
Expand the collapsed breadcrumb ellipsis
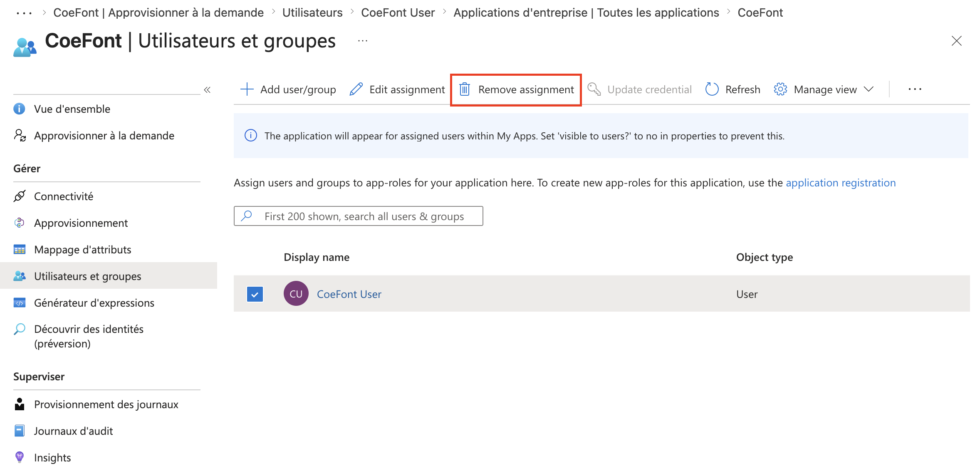(24, 13)
